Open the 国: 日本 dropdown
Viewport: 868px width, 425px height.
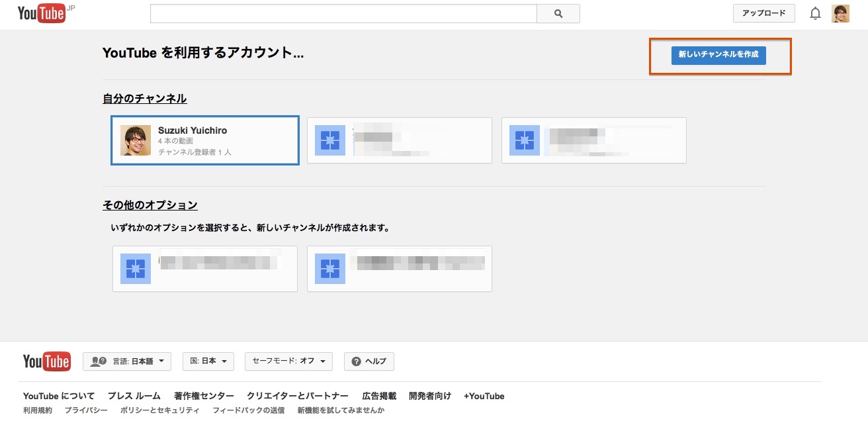208,361
